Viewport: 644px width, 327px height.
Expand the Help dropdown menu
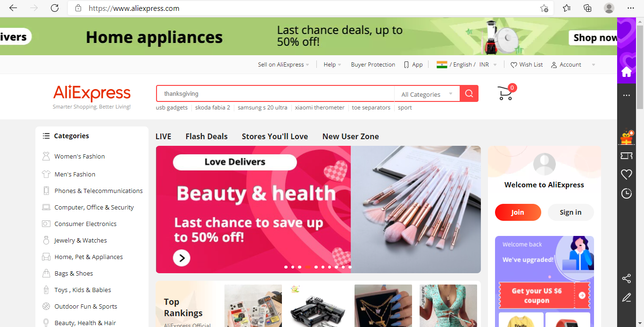[x=332, y=65]
